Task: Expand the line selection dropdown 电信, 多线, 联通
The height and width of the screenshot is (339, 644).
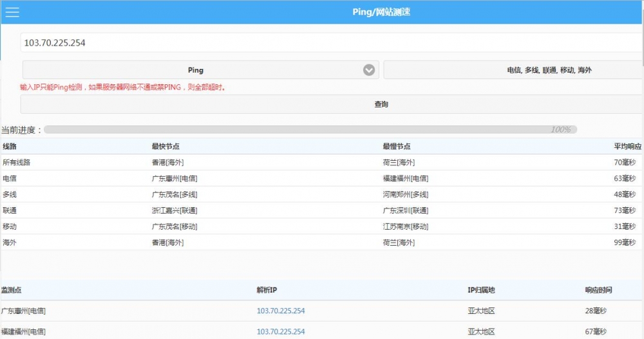Action: tap(513, 70)
